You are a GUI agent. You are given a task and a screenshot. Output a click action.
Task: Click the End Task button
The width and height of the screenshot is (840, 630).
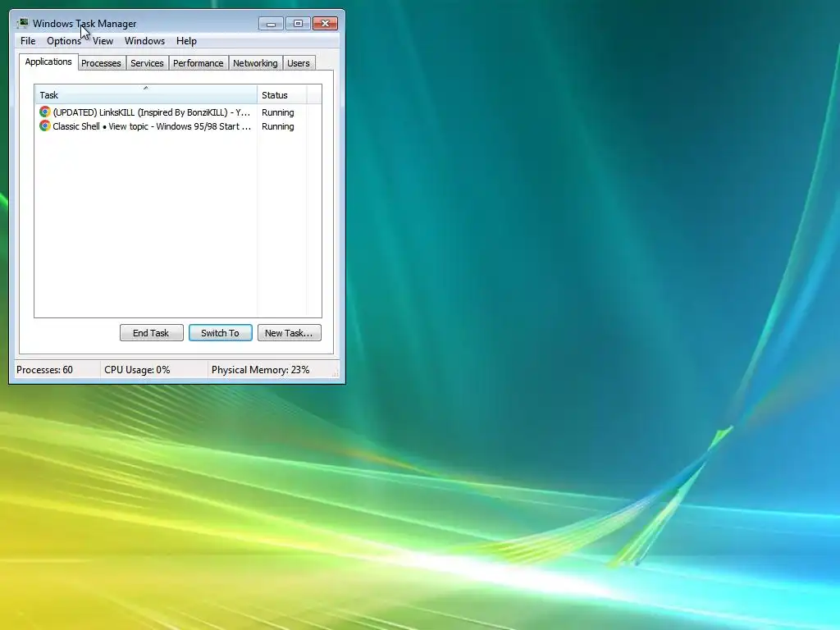[152, 333]
